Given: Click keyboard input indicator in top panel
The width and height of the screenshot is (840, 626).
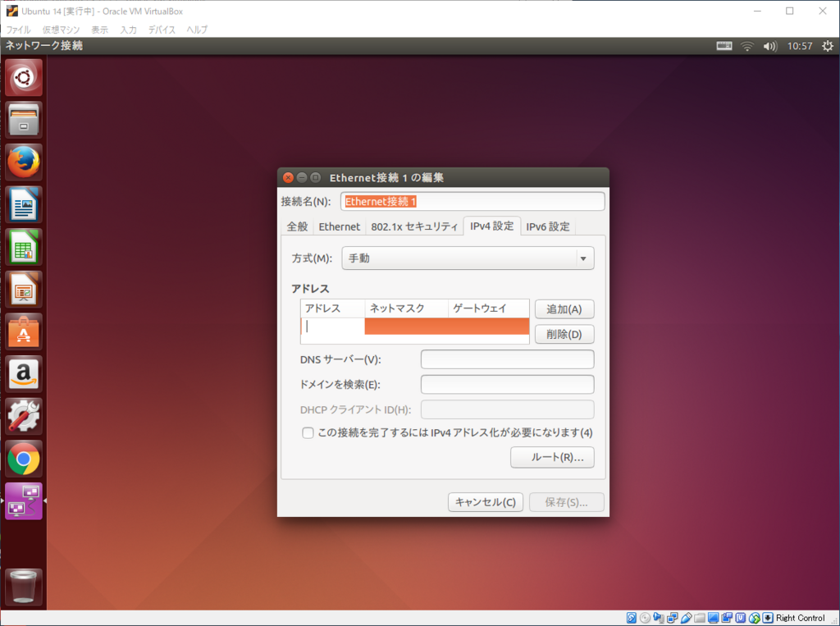Looking at the screenshot, I should (x=724, y=46).
